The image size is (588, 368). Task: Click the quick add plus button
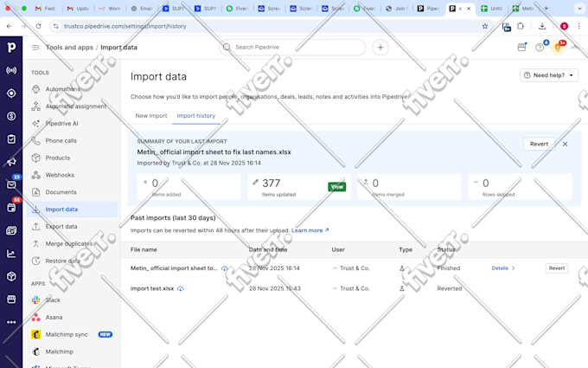[380, 48]
